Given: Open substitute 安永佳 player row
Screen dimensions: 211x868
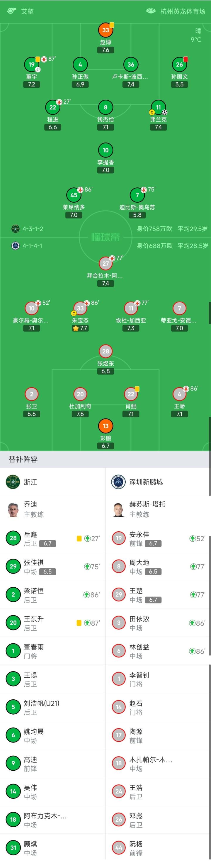Looking at the screenshot, I should (158, 538).
